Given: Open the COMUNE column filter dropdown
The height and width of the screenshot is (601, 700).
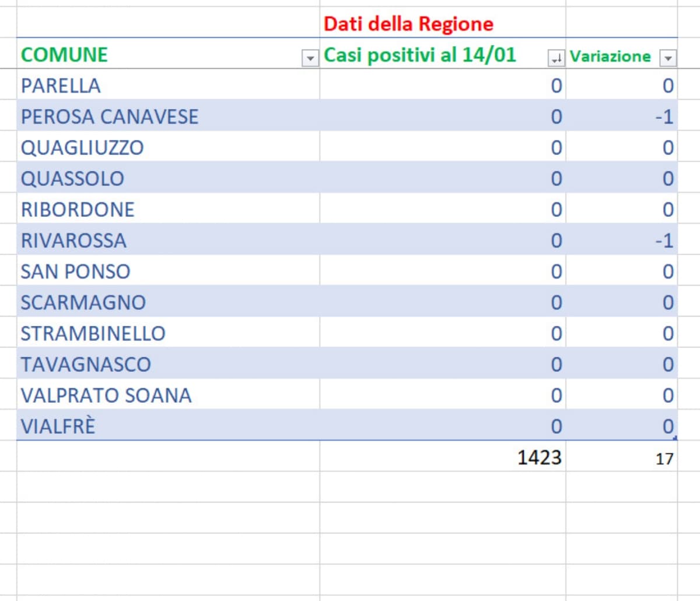Looking at the screenshot, I should pos(310,58).
